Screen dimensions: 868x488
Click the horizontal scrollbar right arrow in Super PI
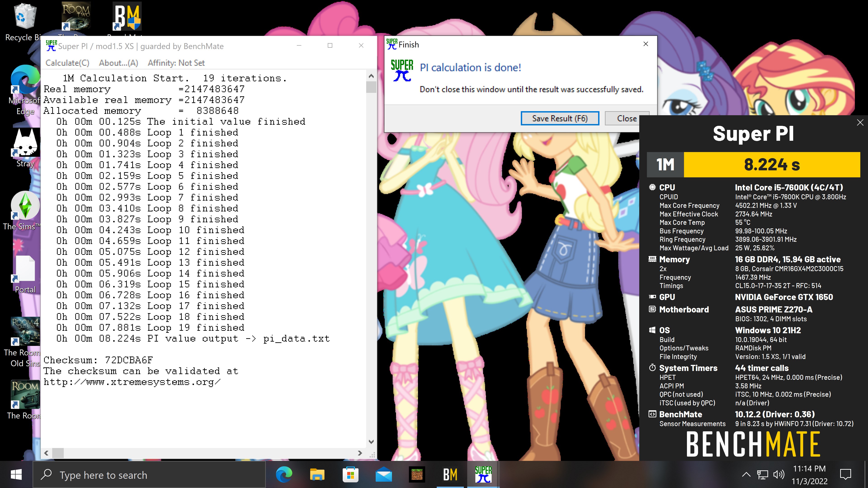tap(360, 453)
